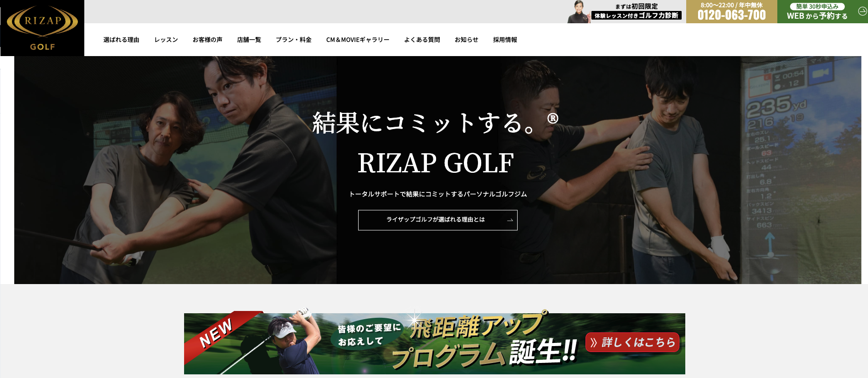
Task: Open 採用情報 in the navigation
Action: pos(505,40)
